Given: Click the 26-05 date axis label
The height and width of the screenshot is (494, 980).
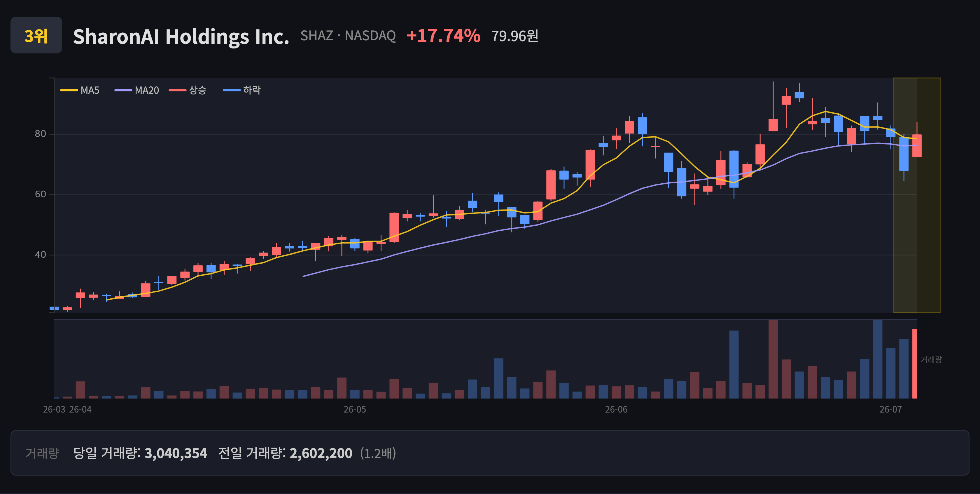Looking at the screenshot, I should coord(355,409).
